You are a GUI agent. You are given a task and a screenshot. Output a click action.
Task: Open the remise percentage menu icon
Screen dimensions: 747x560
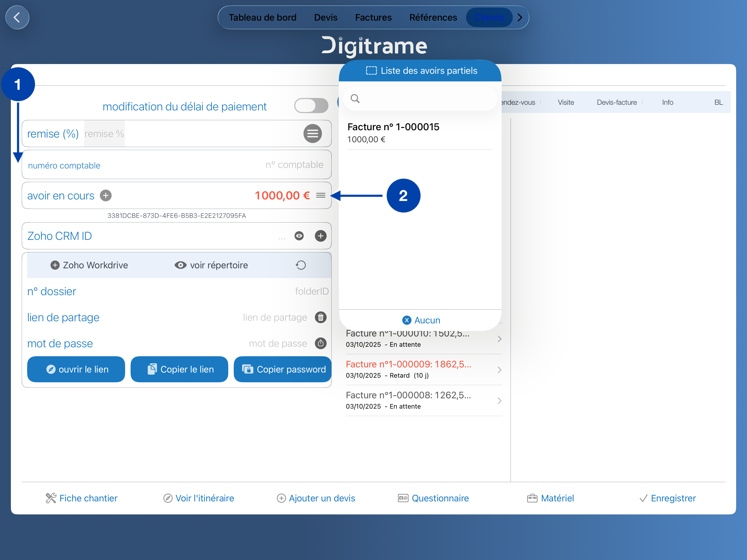click(312, 134)
